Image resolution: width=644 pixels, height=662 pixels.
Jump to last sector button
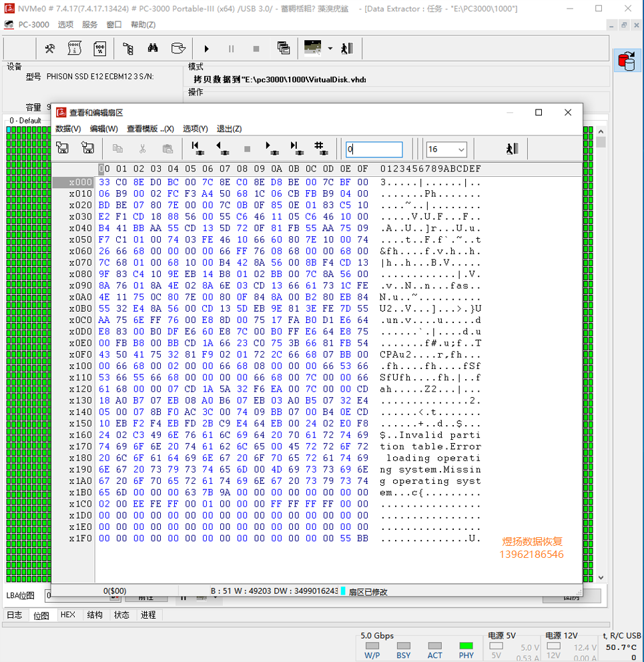tap(297, 148)
